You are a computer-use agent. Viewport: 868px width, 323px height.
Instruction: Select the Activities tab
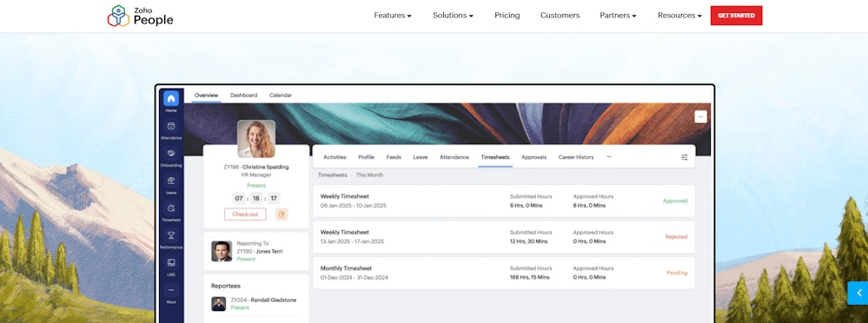(x=335, y=157)
